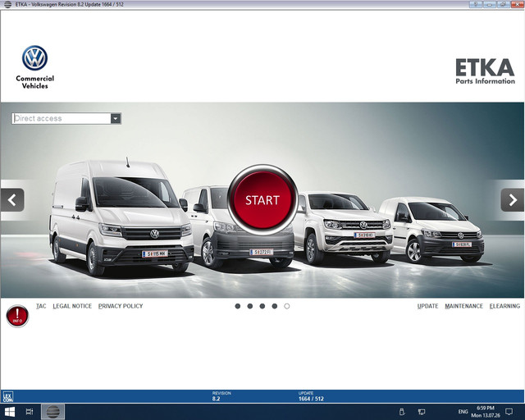Open the notification center icon
525x420 pixels.
tap(509, 412)
